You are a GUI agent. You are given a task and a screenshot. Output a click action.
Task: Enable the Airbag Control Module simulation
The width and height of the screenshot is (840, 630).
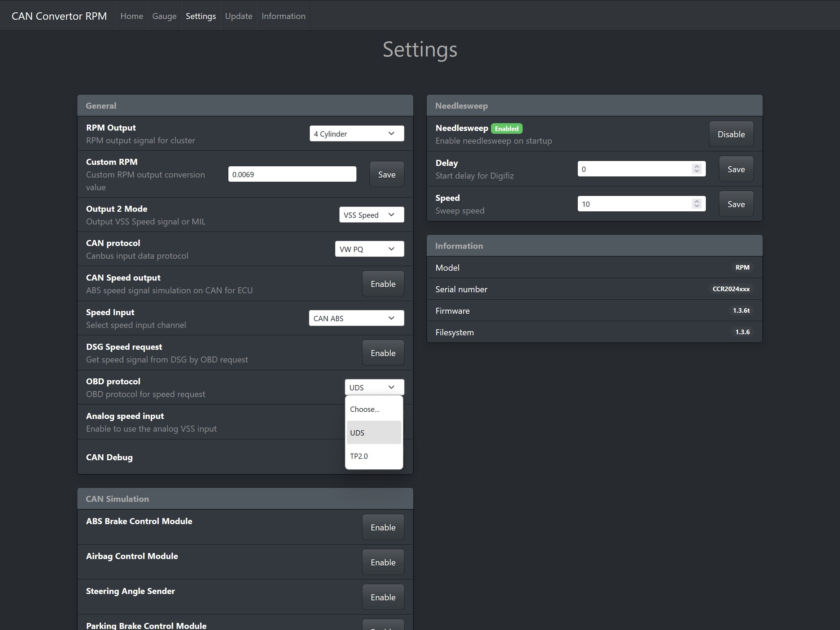click(x=383, y=562)
